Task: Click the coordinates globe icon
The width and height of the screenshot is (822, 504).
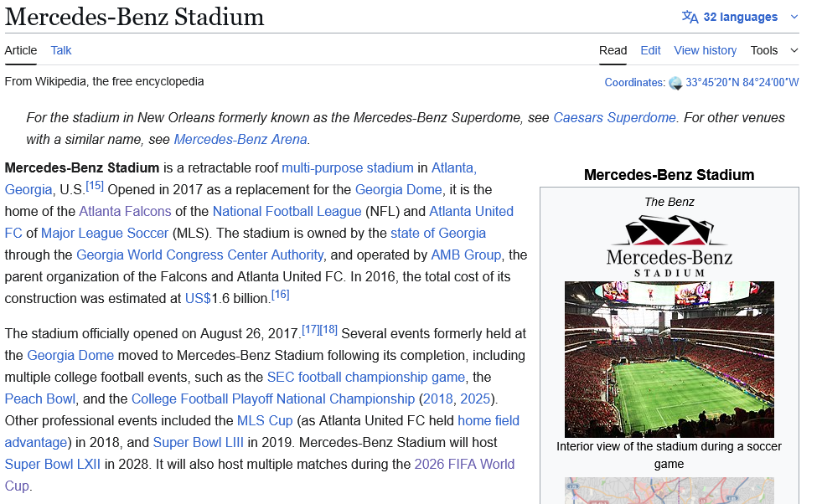Action: (675, 83)
